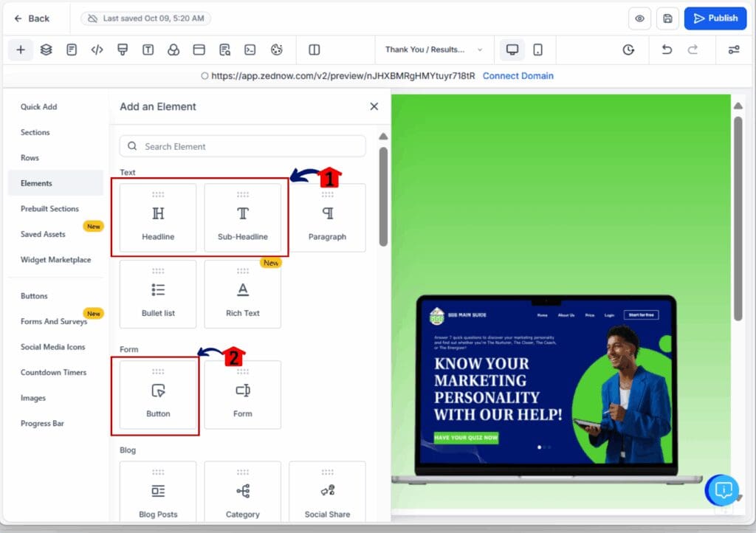Open the settings sliders icon
Image resolution: width=756 pixels, height=533 pixels.
(x=733, y=50)
